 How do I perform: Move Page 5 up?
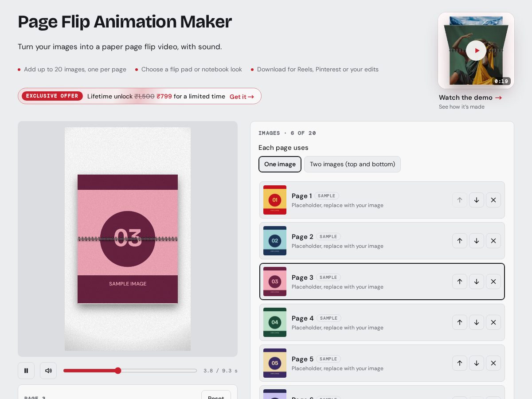pos(460,363)
